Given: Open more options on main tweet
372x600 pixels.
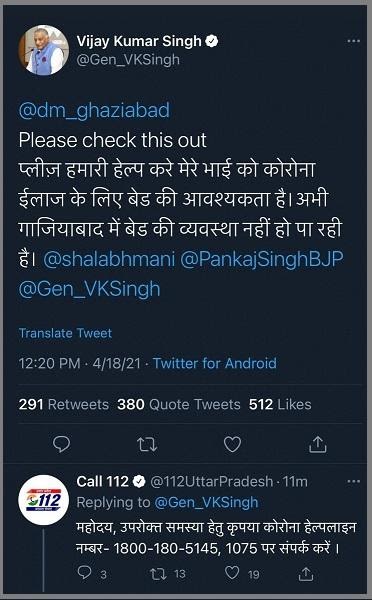Looking at the screenshot, I should 353,41.
